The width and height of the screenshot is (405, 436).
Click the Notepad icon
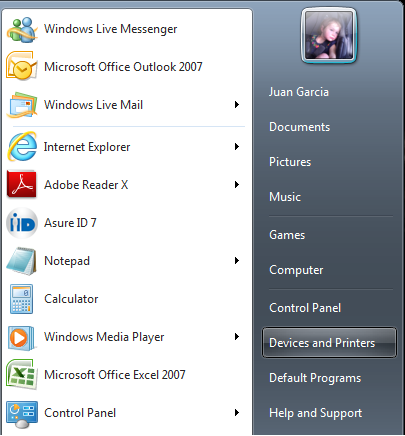pyautogui.click(x=22, y=261)
